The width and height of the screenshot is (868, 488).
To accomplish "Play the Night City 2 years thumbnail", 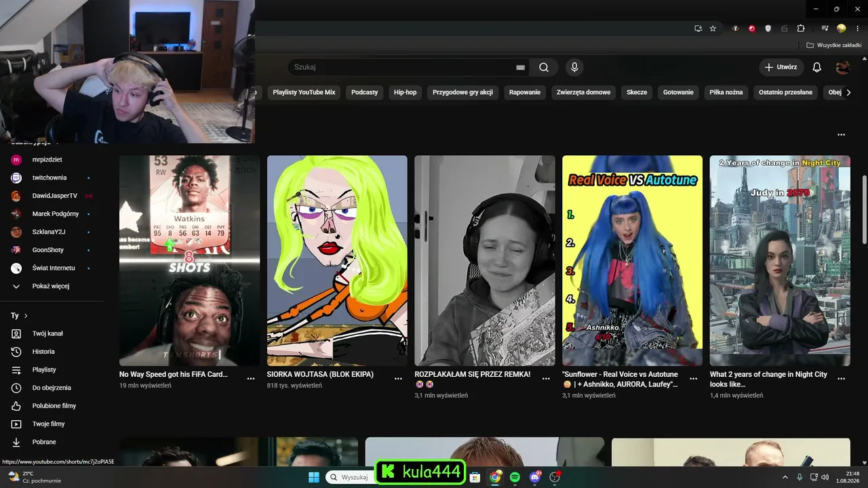I will pos(780,261).
